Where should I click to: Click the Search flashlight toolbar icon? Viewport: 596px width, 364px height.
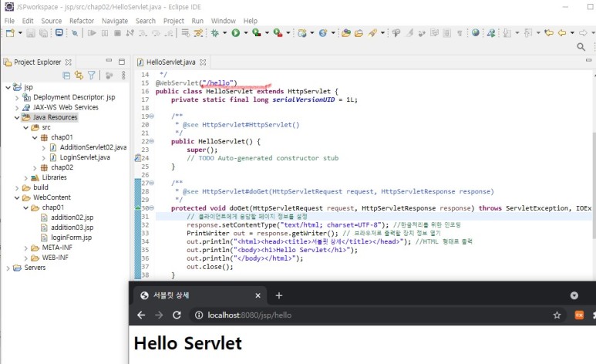pos(372,33)
